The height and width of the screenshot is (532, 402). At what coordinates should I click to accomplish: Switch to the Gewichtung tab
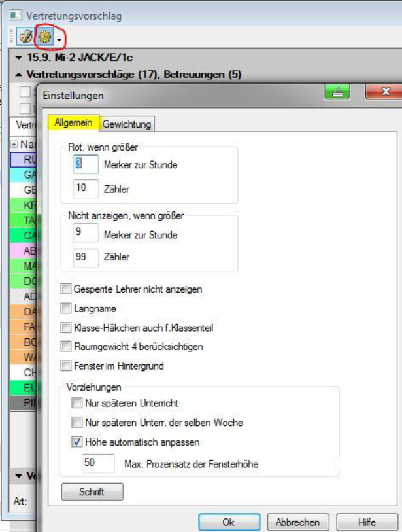(127, 124)
